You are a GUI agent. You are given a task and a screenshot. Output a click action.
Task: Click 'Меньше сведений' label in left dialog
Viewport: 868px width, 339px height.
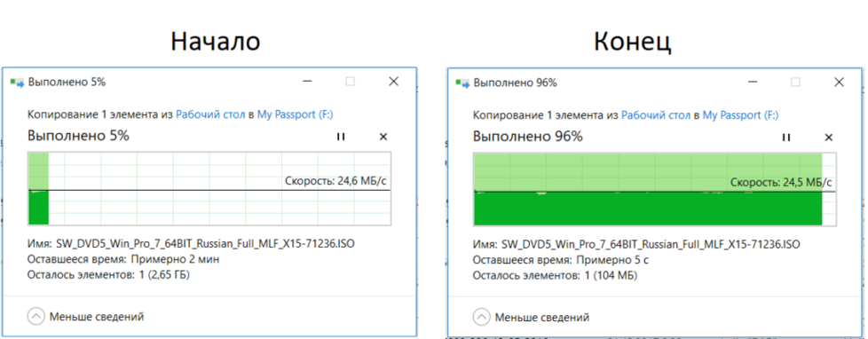(97, 317)
